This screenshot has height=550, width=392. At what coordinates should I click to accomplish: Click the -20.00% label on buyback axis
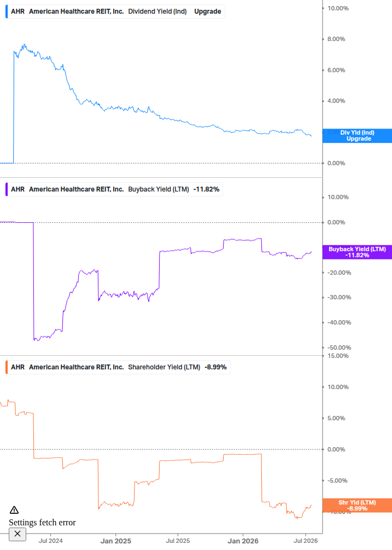coord(339,273)
